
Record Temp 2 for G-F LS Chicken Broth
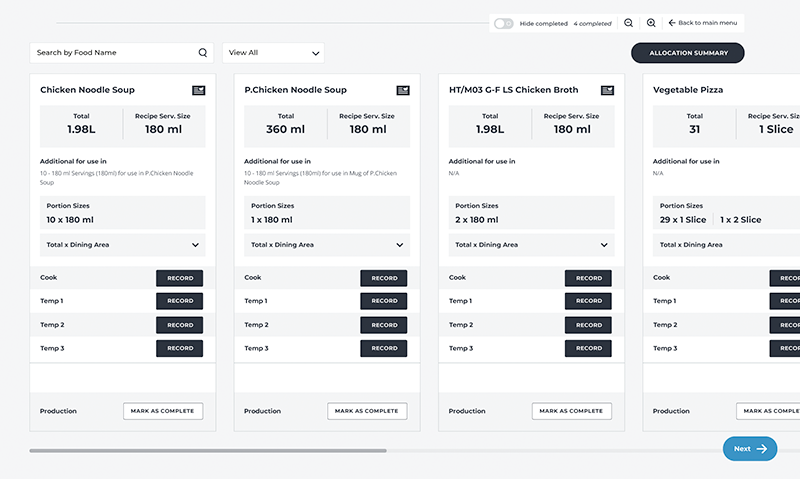(x=588, y=325)
